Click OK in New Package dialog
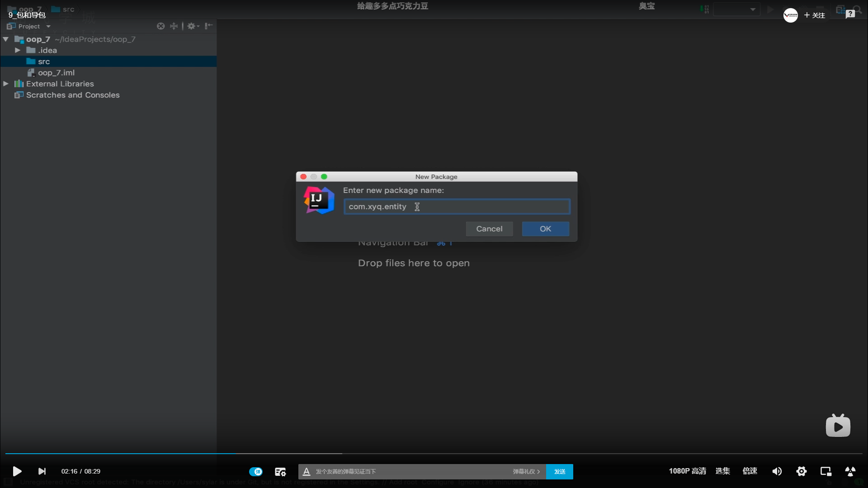Screen dimensions: 868x488 coord(545,229)
